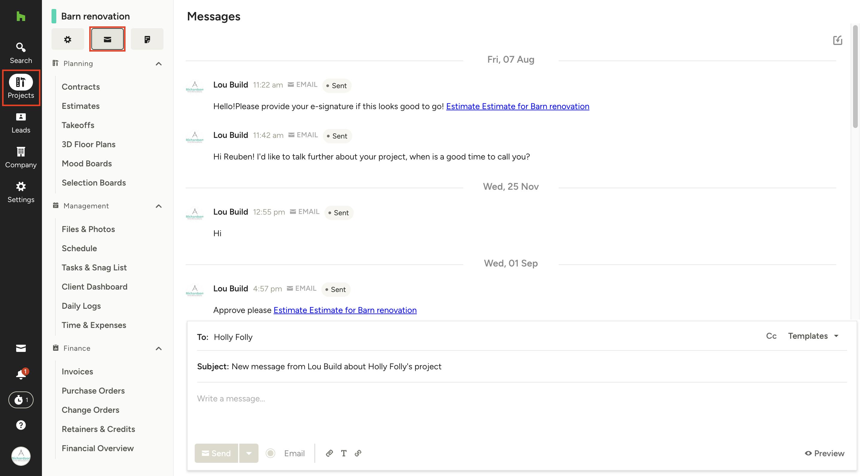This screenshot has height=476, width=868.
Task: Open Company section
Action: [21, 157]
